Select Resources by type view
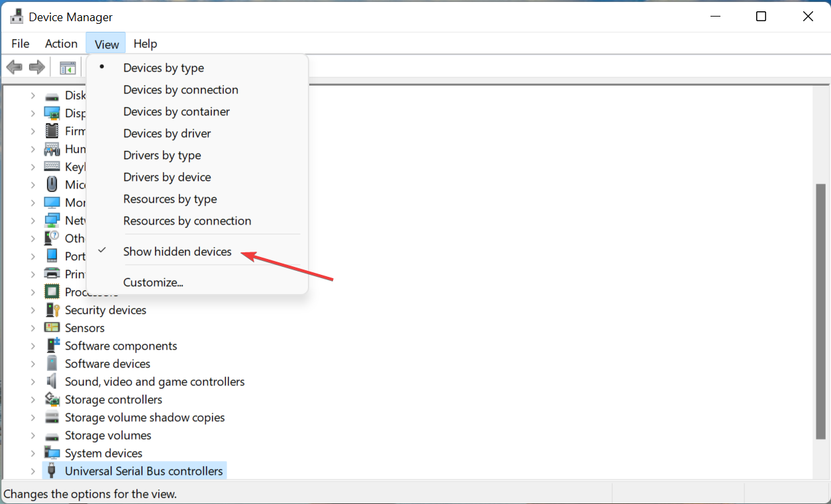831x504 pixels. click(197, 199)
